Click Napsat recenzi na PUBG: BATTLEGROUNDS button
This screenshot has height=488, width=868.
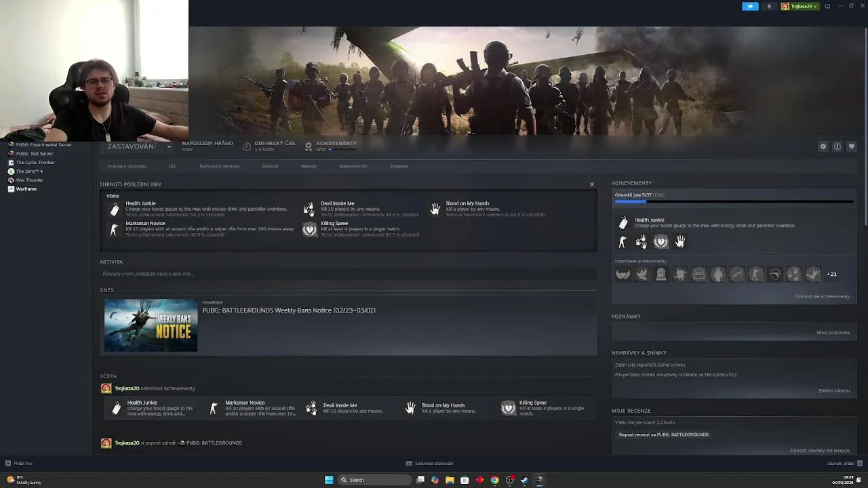[x=664, y=434]
